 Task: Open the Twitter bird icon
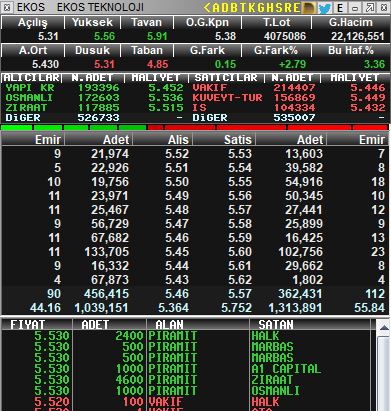click(325, 8)
